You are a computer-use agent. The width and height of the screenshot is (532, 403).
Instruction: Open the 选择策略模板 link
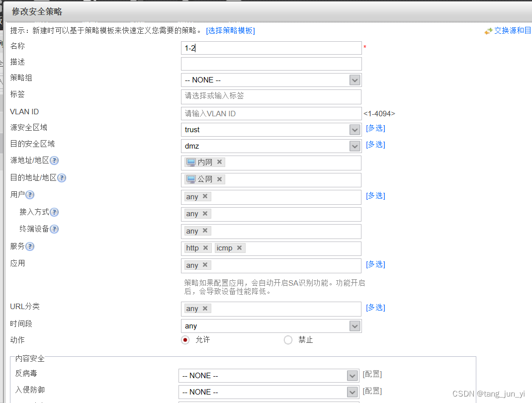click(x=230, y=30)
